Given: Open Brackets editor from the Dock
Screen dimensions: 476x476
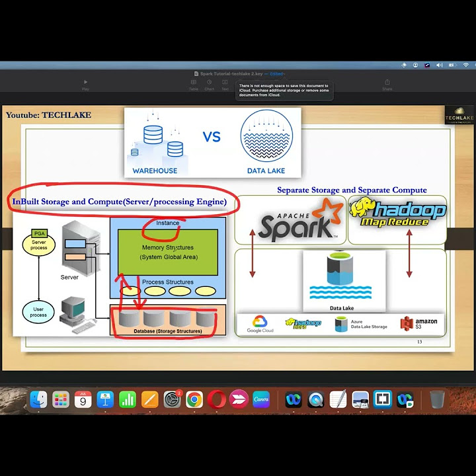Looking at the screenshot, I should click(x=383, y=399).
